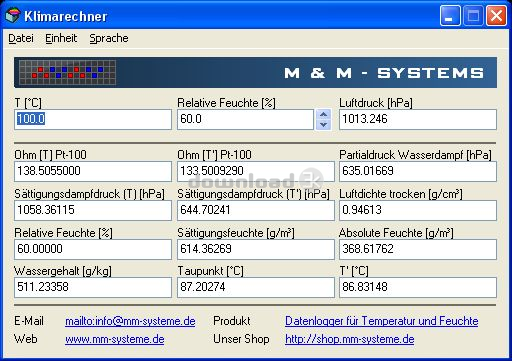Click the Ohm [T] Pt-100 result field
This screenshot has width=512, height=361.
pyautogui.click(x=93, y=171)
